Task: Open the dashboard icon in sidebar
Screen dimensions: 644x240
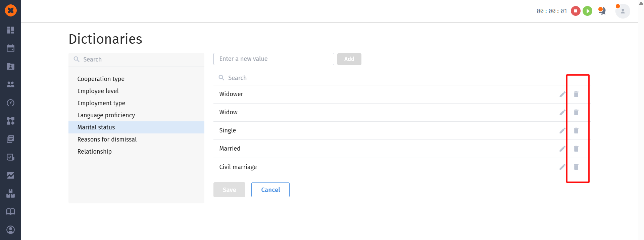Action: coord(11,30)
